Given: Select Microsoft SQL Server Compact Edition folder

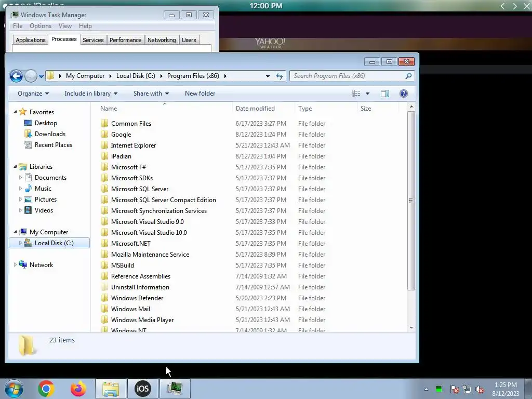Looking at the screenshot, I should coord(163,199).
